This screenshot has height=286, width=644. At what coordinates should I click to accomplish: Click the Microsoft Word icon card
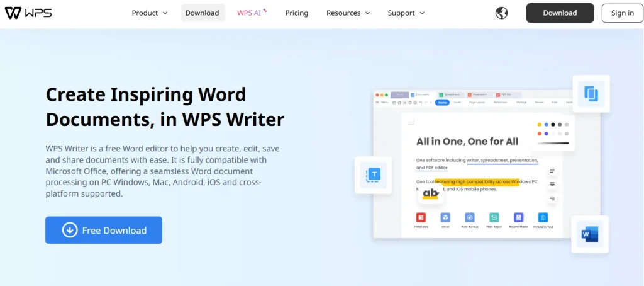[590, 234]
